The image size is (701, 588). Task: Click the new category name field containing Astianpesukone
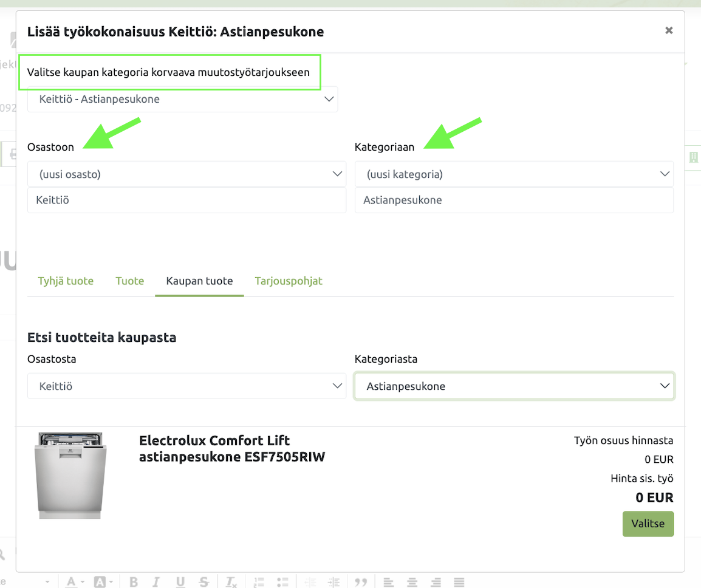point(514,200)
